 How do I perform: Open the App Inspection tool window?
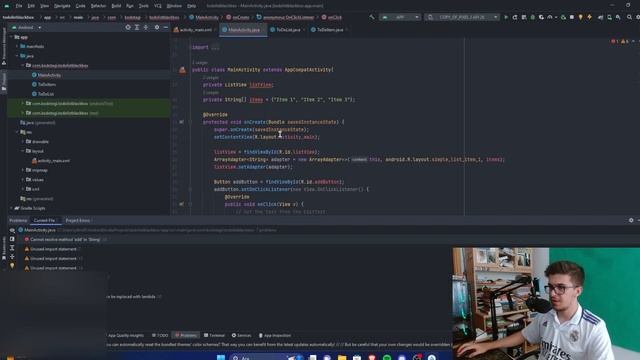[275, 336]
